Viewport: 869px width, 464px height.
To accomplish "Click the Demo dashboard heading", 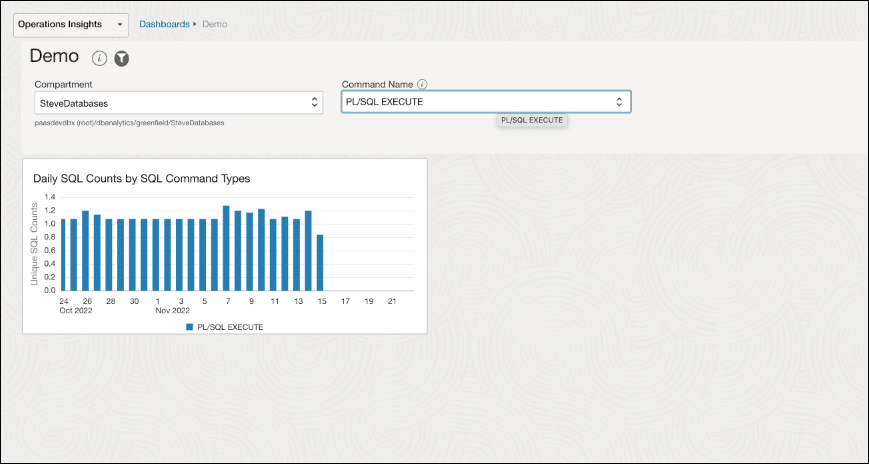I will (x=55, y=57).
